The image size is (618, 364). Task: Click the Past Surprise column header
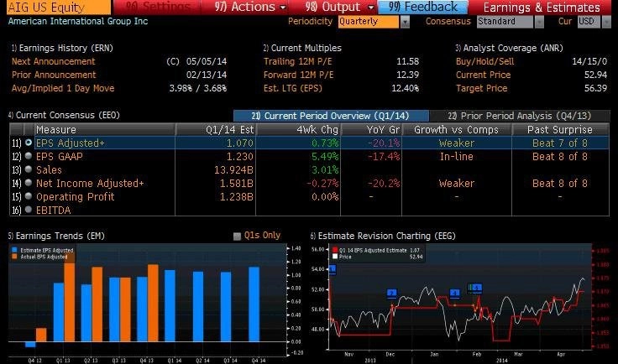click(x=560, y=129)
